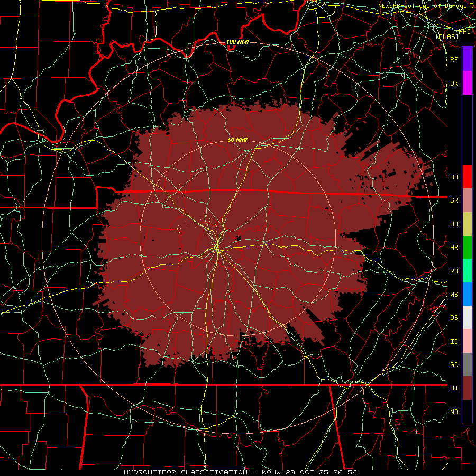Viewport: 476px width, 476px height.
Task: Click the WS legend label
Action: click(454, 295)
